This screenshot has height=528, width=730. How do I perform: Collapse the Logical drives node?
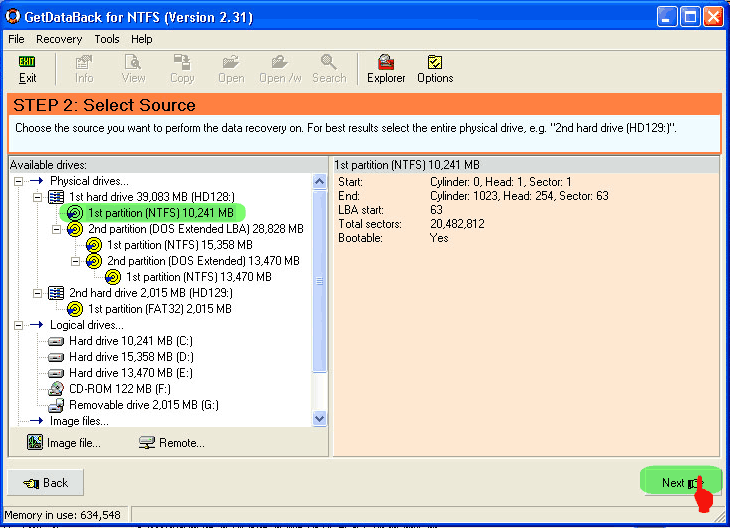pos(19,325)
